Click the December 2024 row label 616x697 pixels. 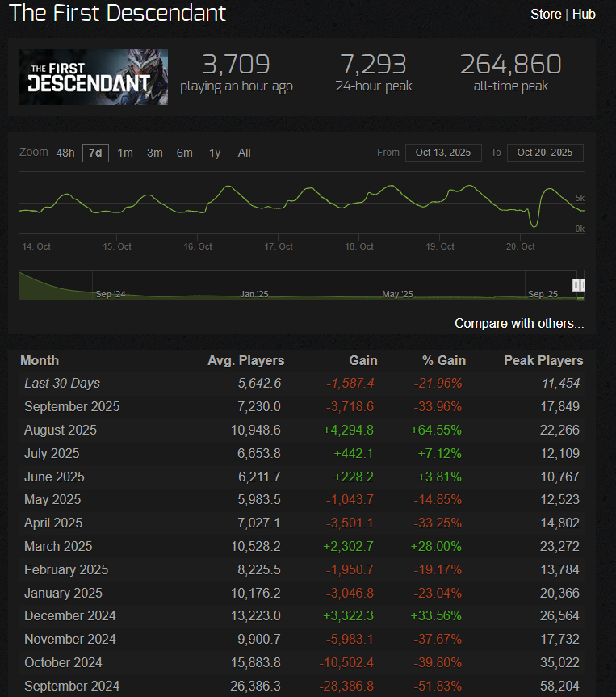point(70,615)
